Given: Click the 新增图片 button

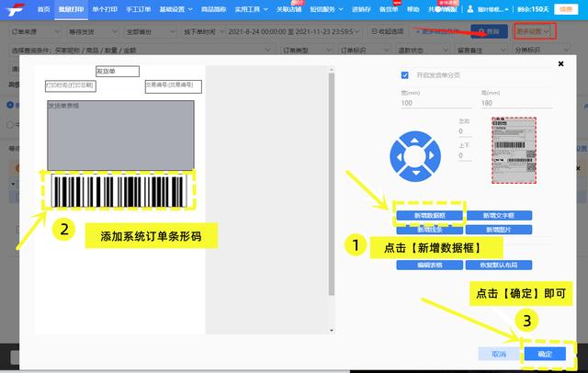Looking at the screenshot, I should (x=498, y=230).
